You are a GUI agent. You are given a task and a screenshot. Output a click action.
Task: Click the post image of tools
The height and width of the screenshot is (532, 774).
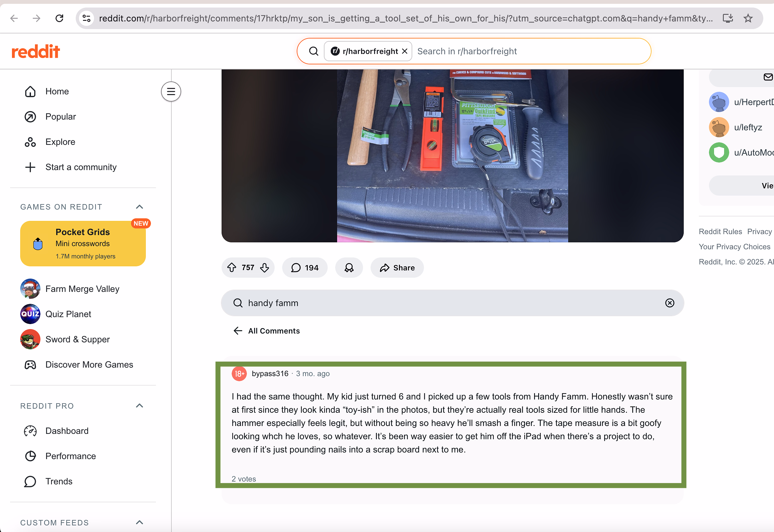point(453,156)
